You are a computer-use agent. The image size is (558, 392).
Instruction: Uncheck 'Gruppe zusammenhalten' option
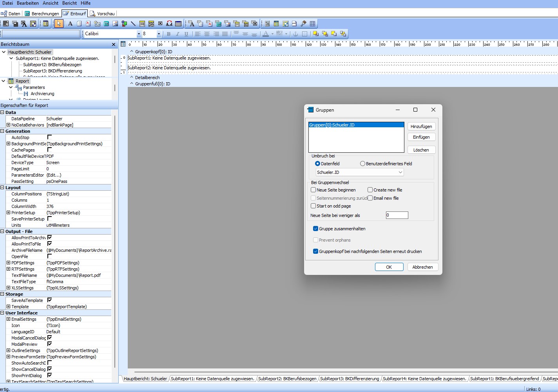(x=315, y=229)
